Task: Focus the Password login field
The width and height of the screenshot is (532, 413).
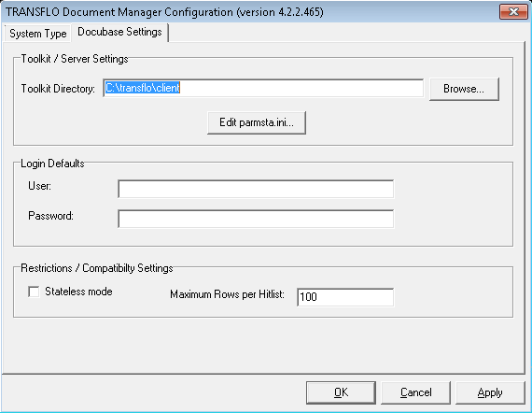Action: (x=256, y=219)
